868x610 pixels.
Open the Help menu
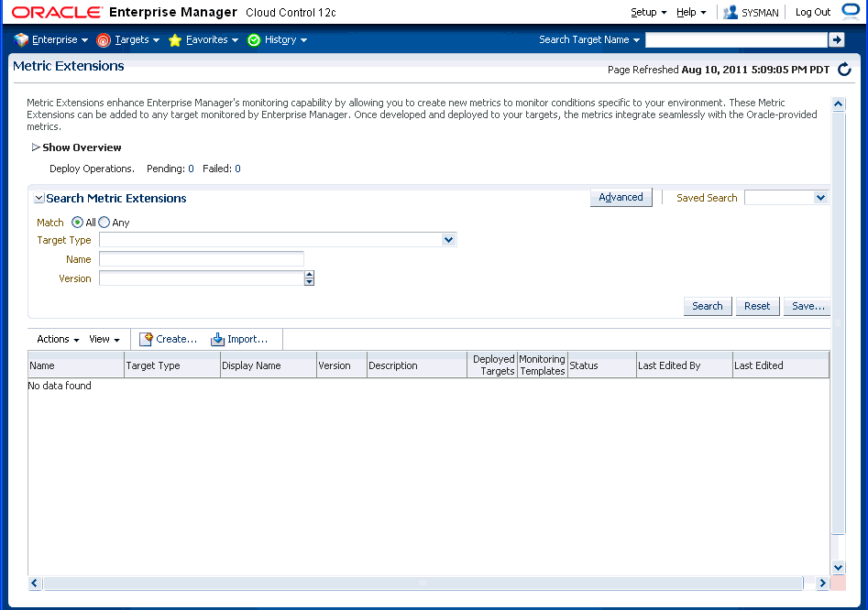click(x=691, y=12)
